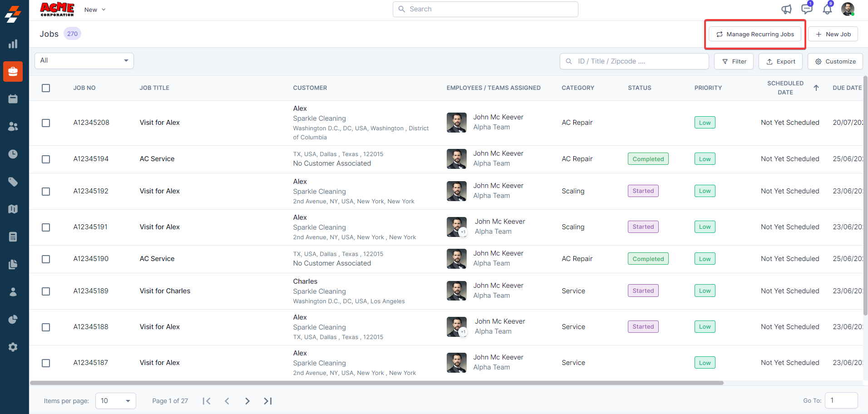Expand the All jobs filter dropdown
The height and width of the screenshot is (414, 868).
point(84,61)
